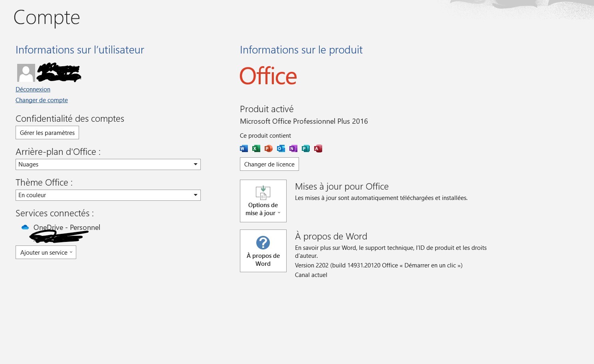The image size is (594, 364).
Task: Click the Version 2202 build text
Action: (x=378, y=265)
